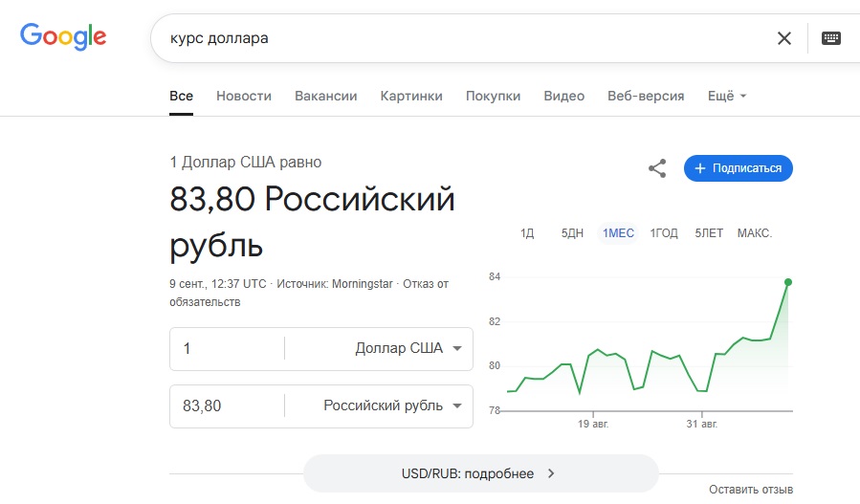Clear the search query with the X icon

point(784,38)
